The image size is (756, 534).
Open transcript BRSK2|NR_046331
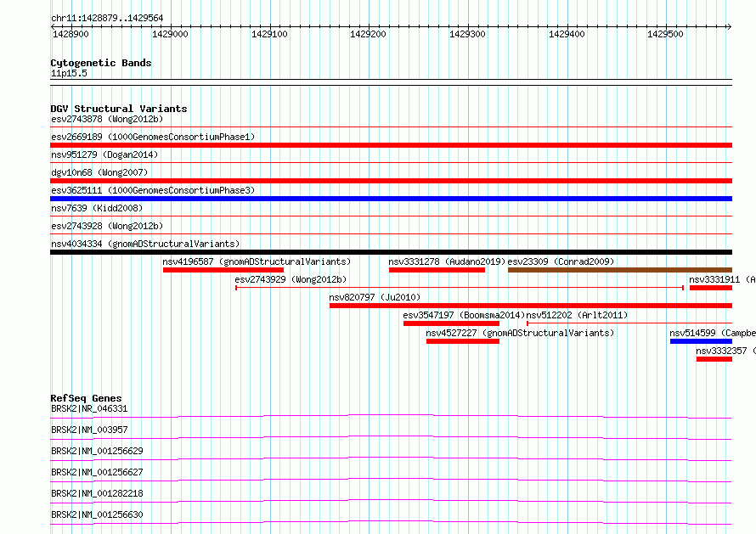(x=89, y=408)
